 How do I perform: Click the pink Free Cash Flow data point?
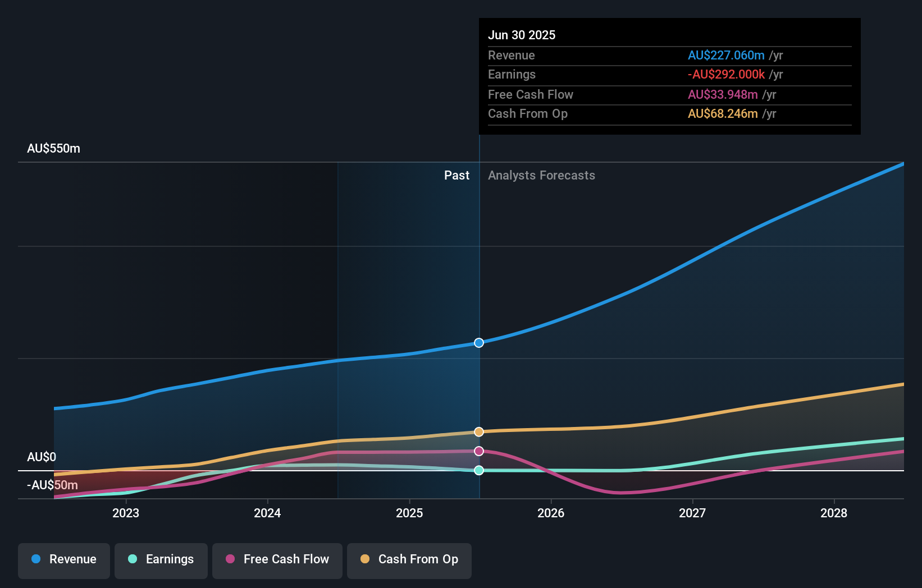pos(478,451)
